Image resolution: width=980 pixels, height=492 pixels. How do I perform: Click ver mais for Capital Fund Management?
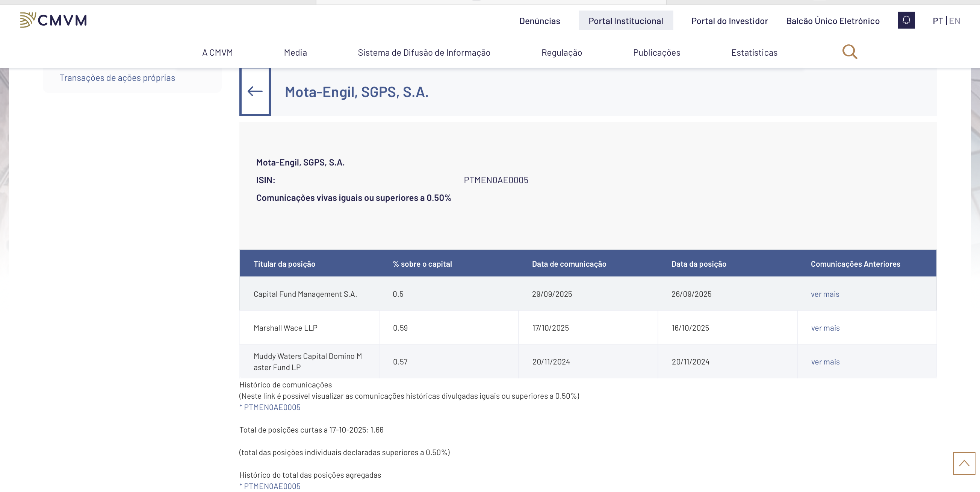point(825,294)
